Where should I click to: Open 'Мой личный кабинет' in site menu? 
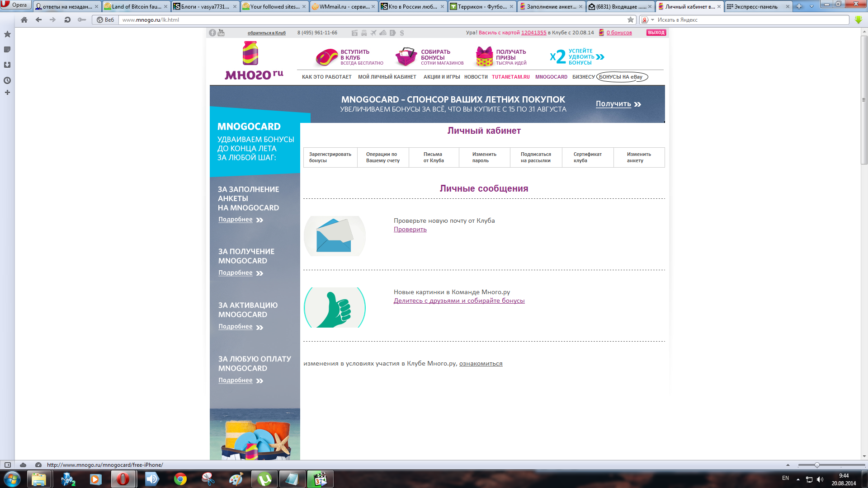click(x=387, y=77)
